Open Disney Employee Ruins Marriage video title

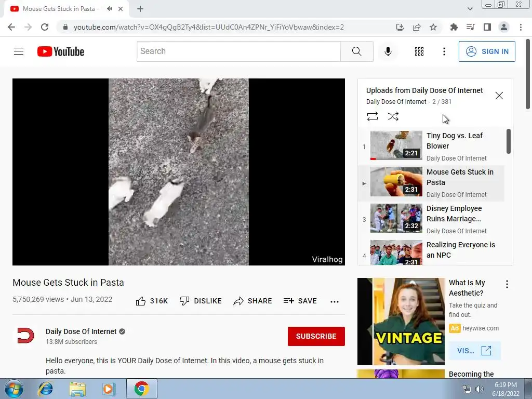(x=454, y=214)
